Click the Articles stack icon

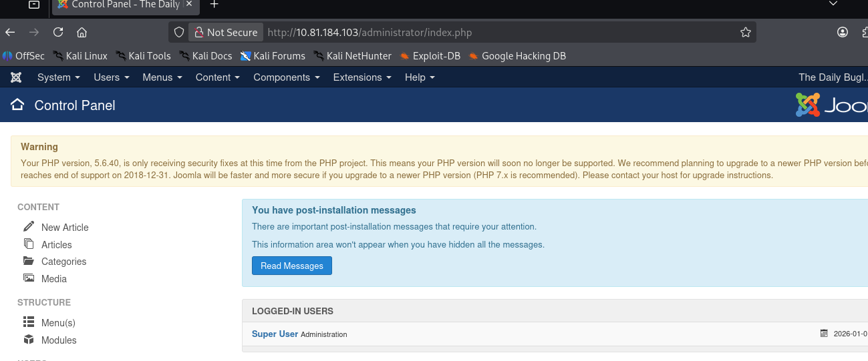pos(29,244)
